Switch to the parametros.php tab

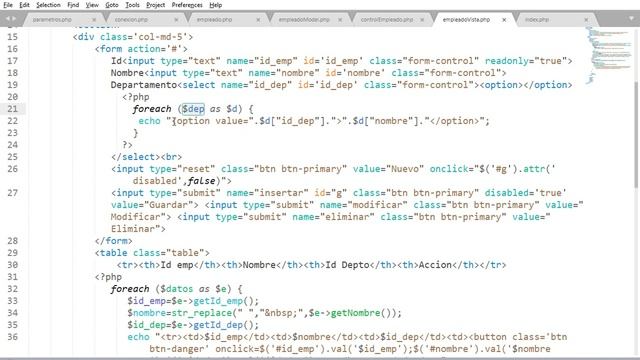[52, 20]
